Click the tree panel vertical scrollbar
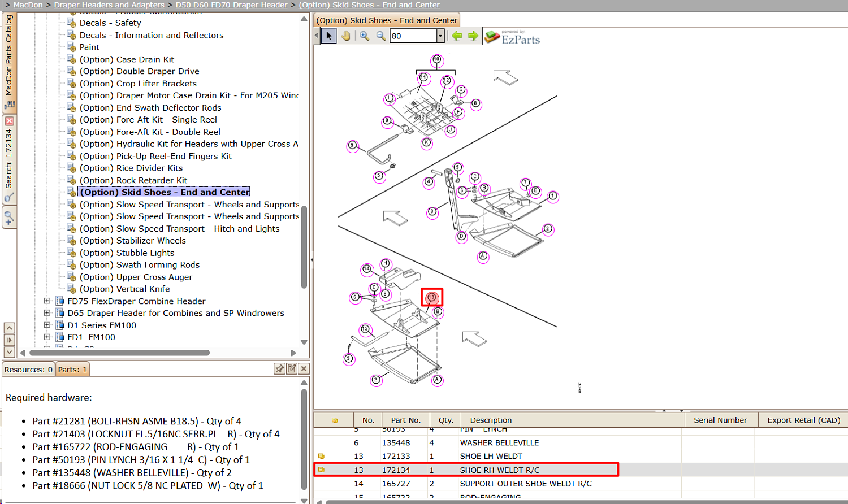 coord(304,247)
